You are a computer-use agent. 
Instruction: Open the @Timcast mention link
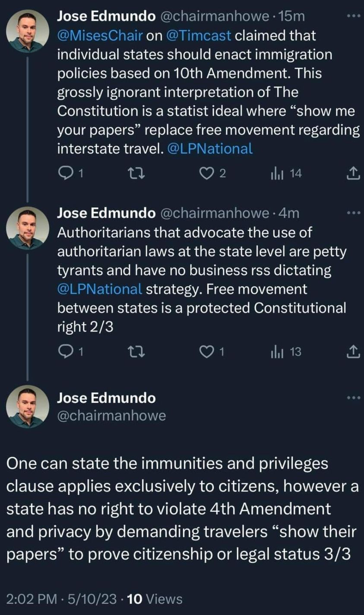click(199, 36)
